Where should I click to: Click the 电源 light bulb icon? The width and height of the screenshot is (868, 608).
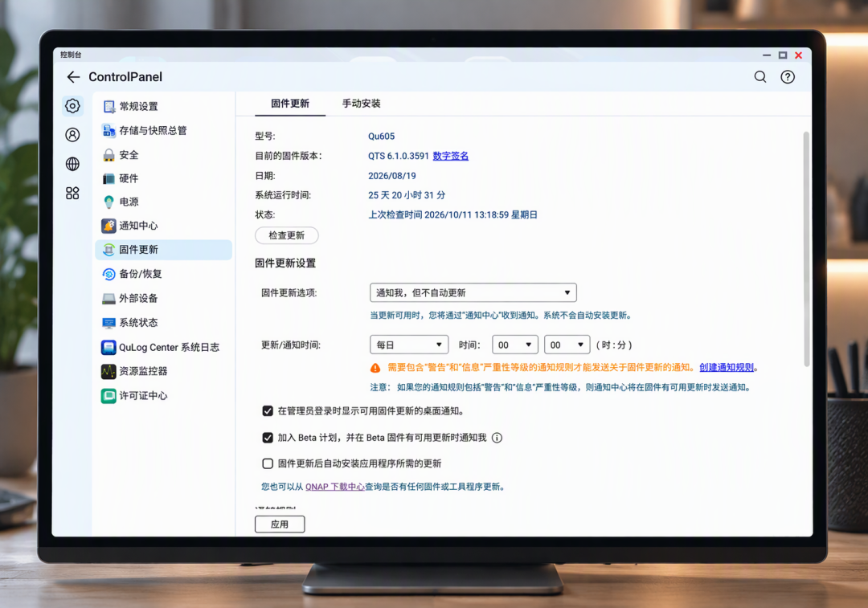tap(109, 202)
